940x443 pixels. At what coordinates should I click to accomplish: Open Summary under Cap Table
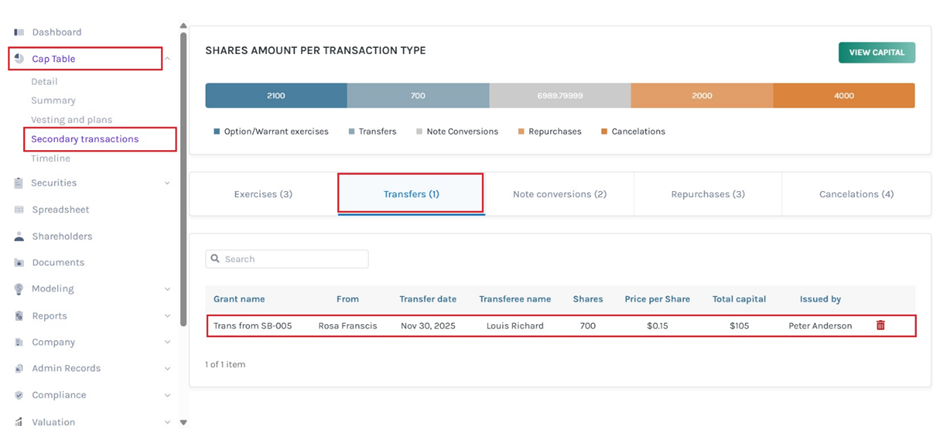click(53, 101)
